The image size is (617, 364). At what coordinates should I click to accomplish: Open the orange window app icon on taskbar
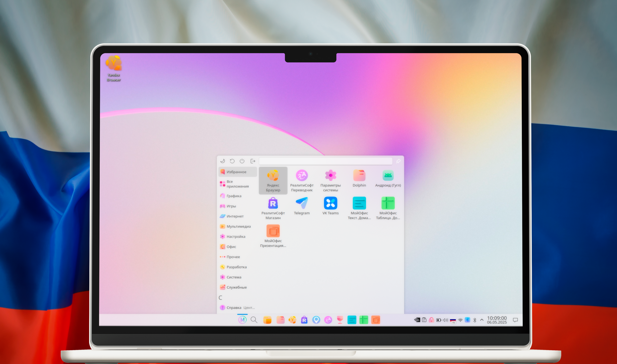click(267, 320)
